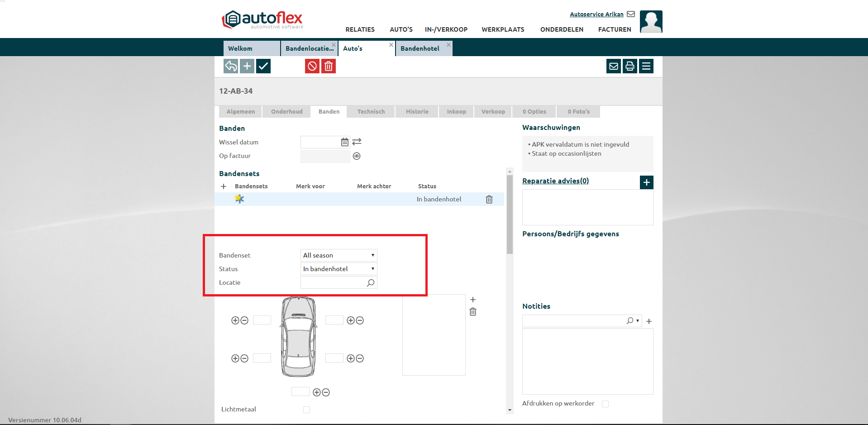Switch to the Technisch tab
The height and width of the screenshot is (425, 868).
click(x=371, y=112)
